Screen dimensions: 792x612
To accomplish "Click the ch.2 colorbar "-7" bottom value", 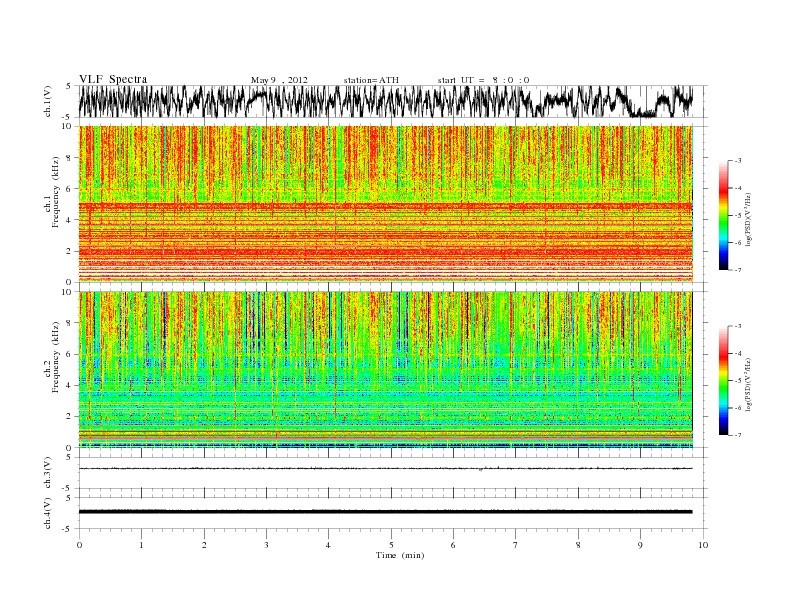I will 737,435.
